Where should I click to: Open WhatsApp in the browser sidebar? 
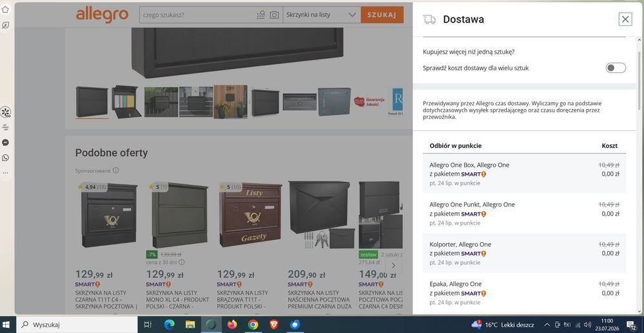(x=5, y=158)
